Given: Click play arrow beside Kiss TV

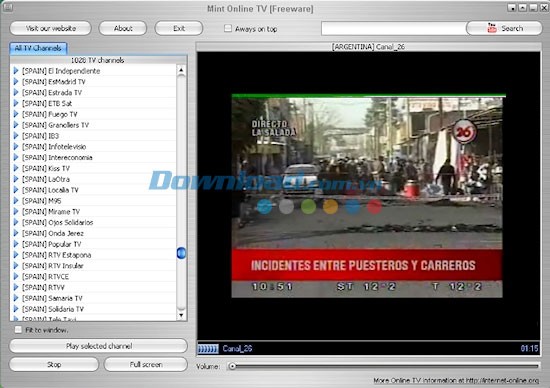Looking at the screenshot, I should pos(16,168).
